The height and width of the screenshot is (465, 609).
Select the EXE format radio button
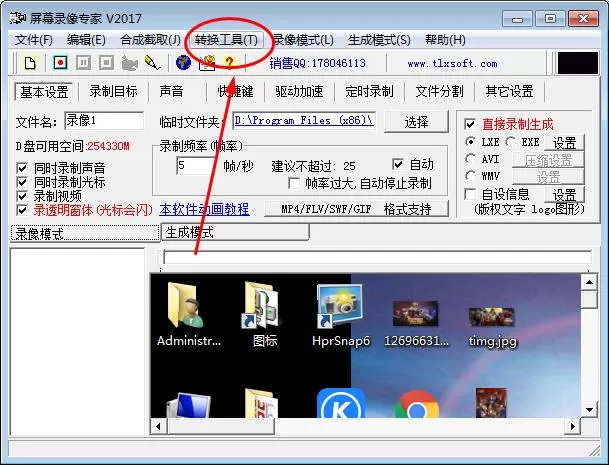tap(511, 142)
